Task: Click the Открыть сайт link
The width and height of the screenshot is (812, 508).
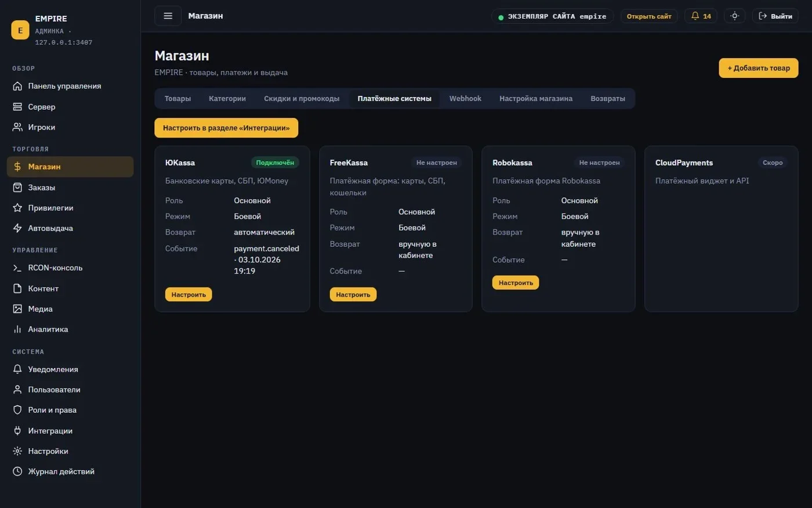Action: coord(649,16)
